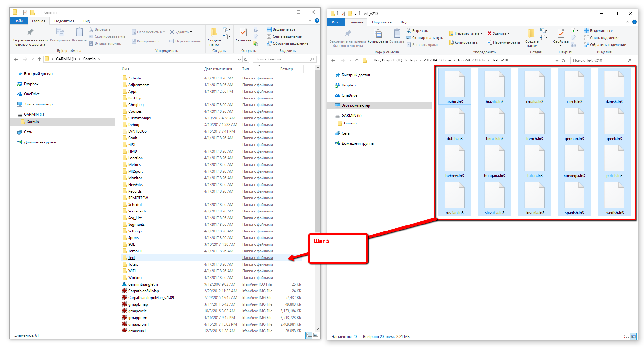Click the Copy icon in Text_v210 ribbon
The image size is (644, 348).
pyautogui.click(x=377, y=34)
